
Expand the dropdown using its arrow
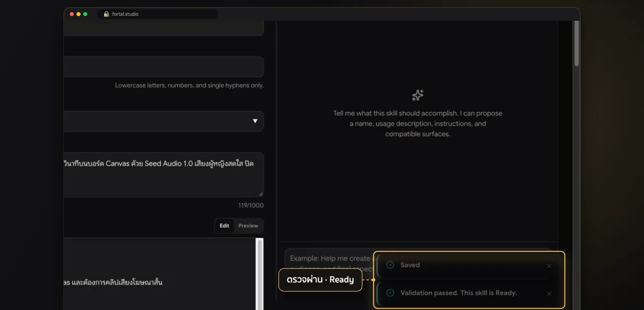255,121
